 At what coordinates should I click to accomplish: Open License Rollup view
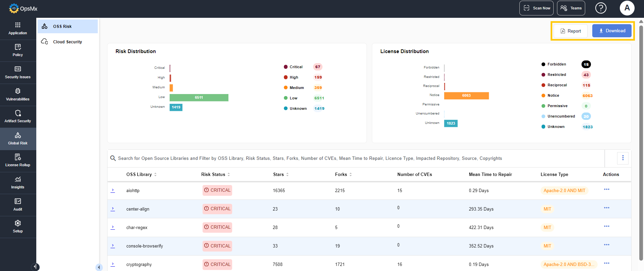(18, 161)
